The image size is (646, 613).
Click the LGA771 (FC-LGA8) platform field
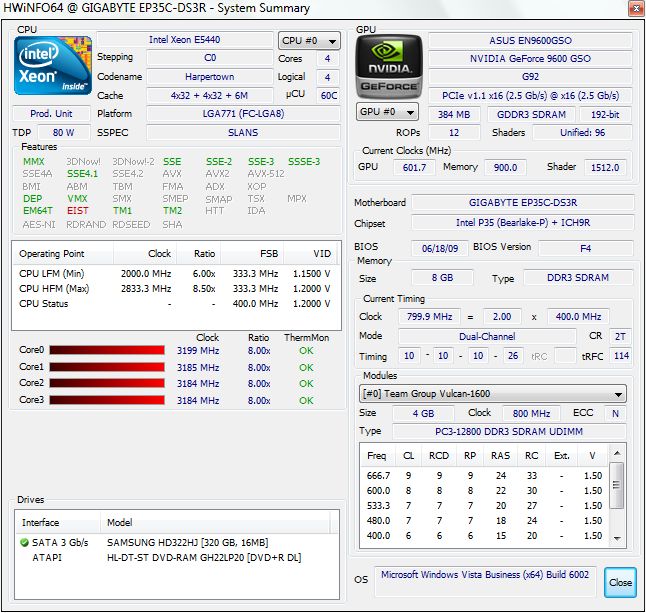point(243,114)
